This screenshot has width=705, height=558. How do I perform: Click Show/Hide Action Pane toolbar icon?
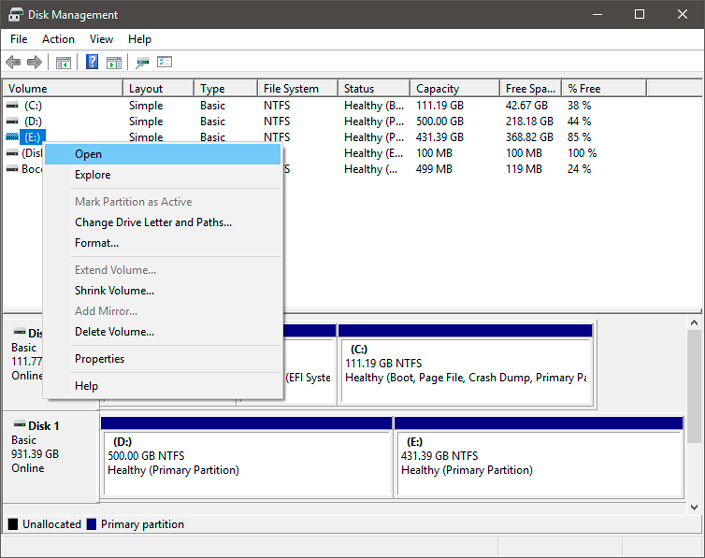pos(114,62)
